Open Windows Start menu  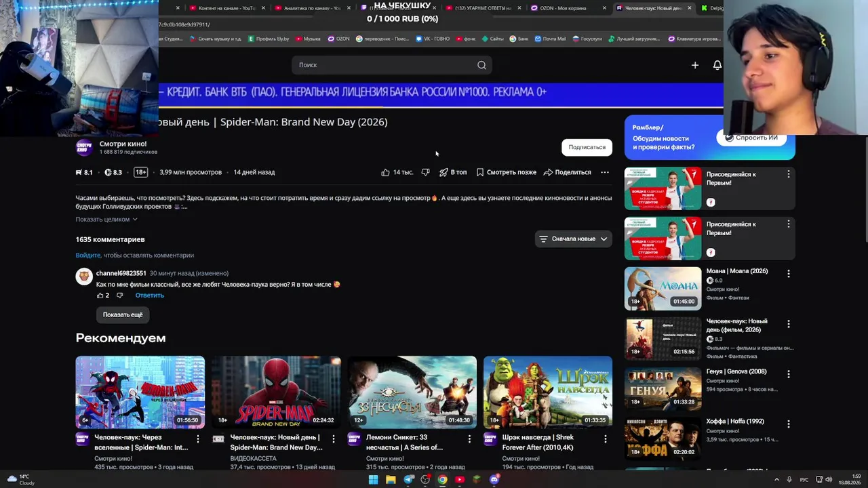click(373, 480)
